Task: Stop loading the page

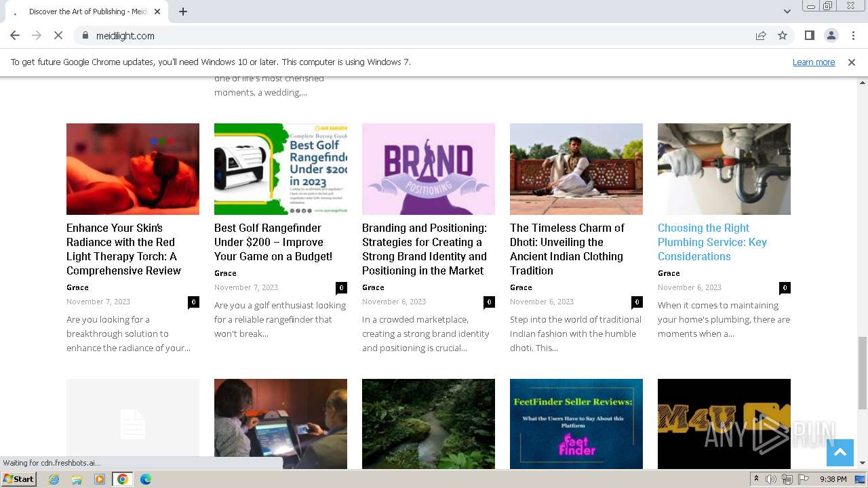Action: tap(58, 36)
